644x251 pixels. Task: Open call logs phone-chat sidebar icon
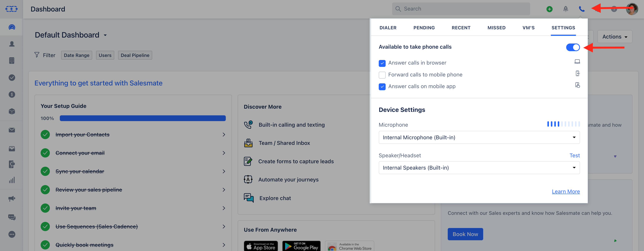point(12,164)
